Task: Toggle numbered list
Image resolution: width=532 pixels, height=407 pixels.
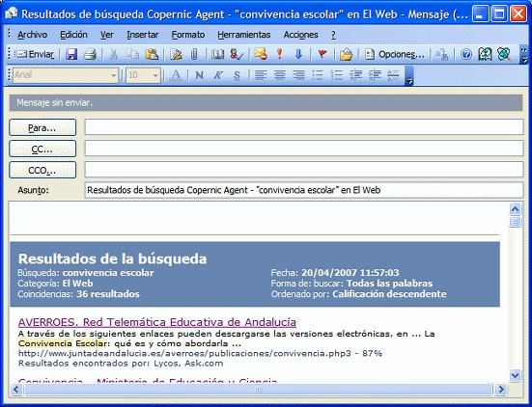Action: click(x=336, y=75)
